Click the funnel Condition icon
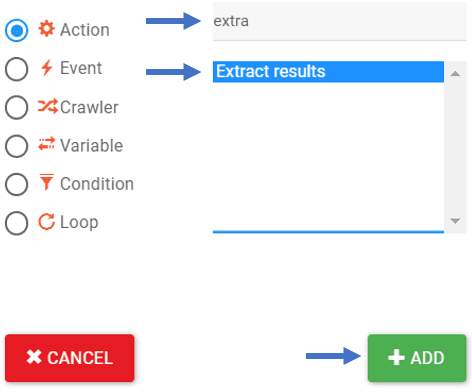The width and height of the screenshot is (472, 392). 46,182
